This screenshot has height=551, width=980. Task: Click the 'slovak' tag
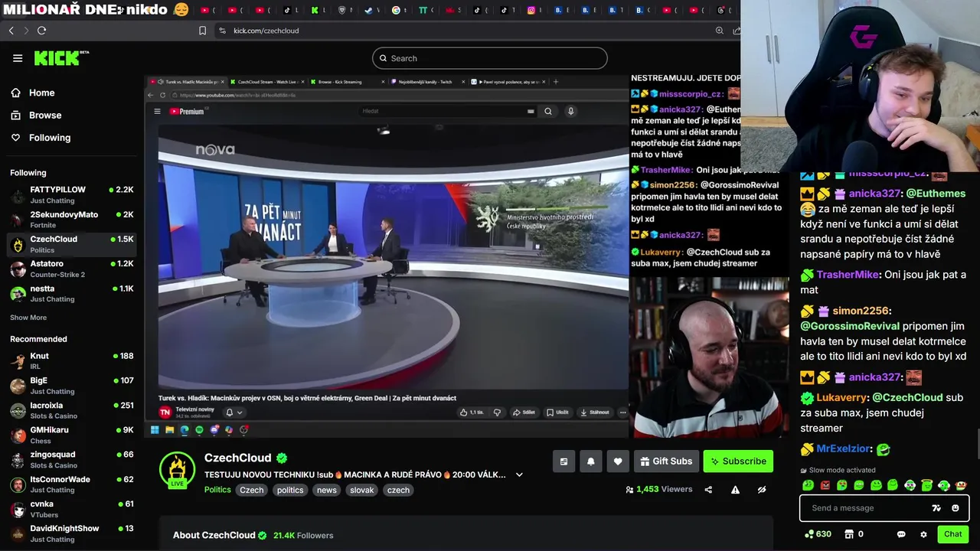click(x=361, y=490)
